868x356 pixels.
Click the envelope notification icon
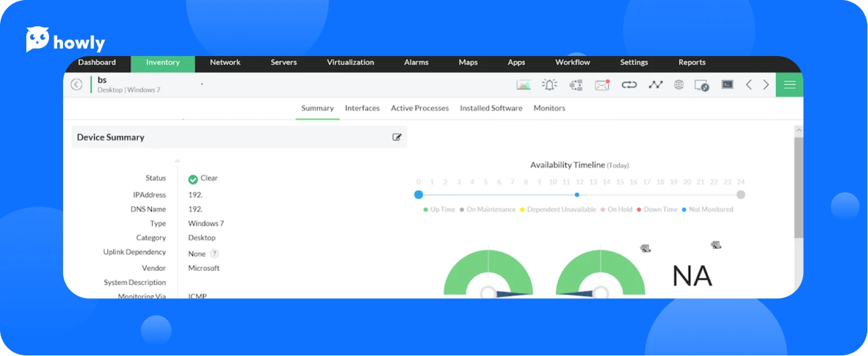(602, 85)
